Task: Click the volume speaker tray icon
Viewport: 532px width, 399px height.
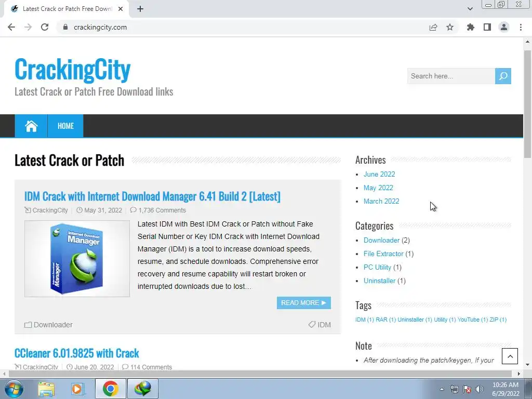Action: [480, 389]
